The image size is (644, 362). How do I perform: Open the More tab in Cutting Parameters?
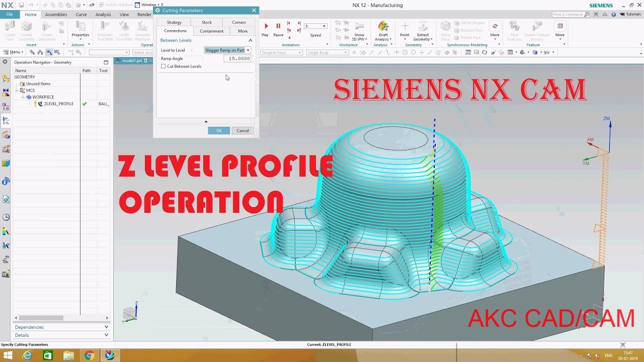click(243, 31)
